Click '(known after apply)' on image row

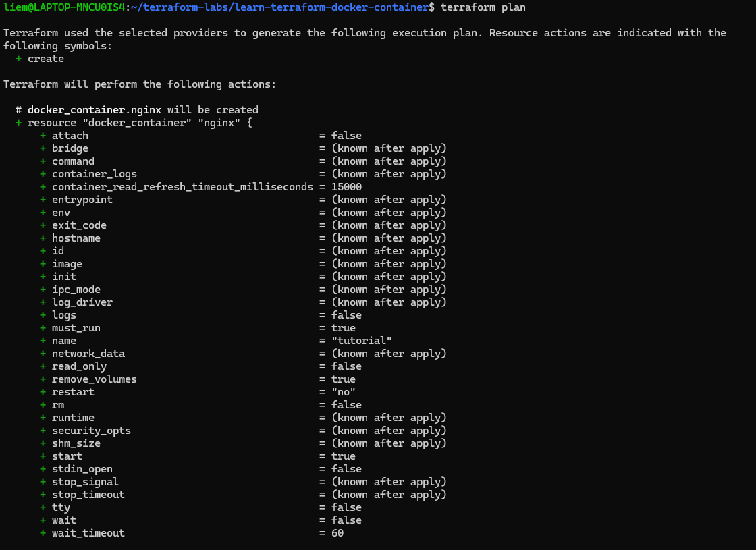(x=389, y=264)
